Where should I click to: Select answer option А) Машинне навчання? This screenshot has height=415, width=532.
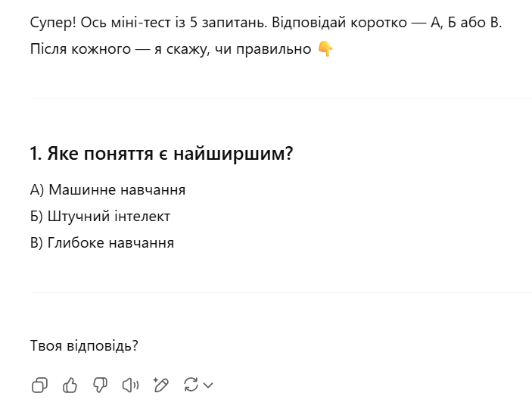pyautogui.click(x=108, y=189)
